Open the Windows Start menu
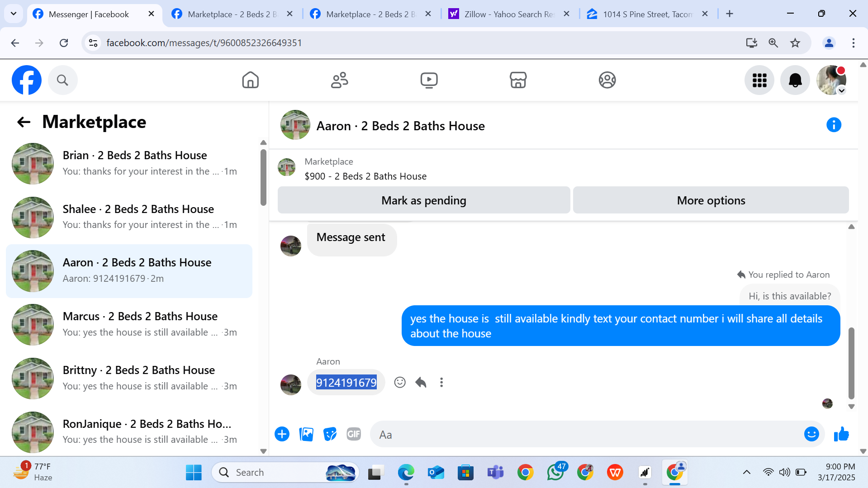The width and height of the screenshot is (868, 488). [194, 473]
